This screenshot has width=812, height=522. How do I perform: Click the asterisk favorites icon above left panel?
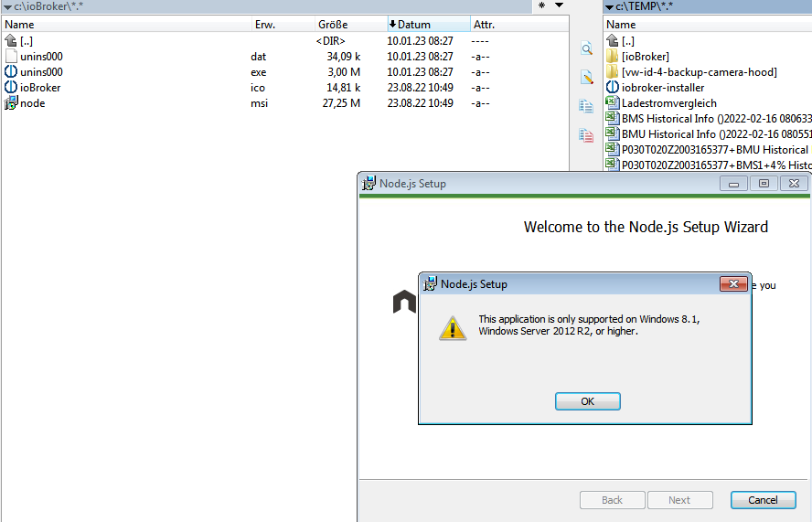tap(541, 5)
